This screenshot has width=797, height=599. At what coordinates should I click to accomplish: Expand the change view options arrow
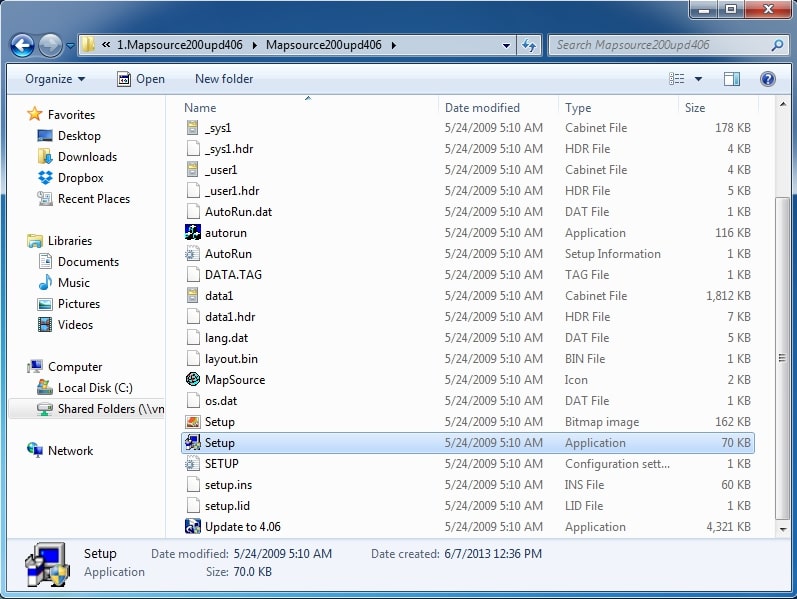(x=698, y=79)
